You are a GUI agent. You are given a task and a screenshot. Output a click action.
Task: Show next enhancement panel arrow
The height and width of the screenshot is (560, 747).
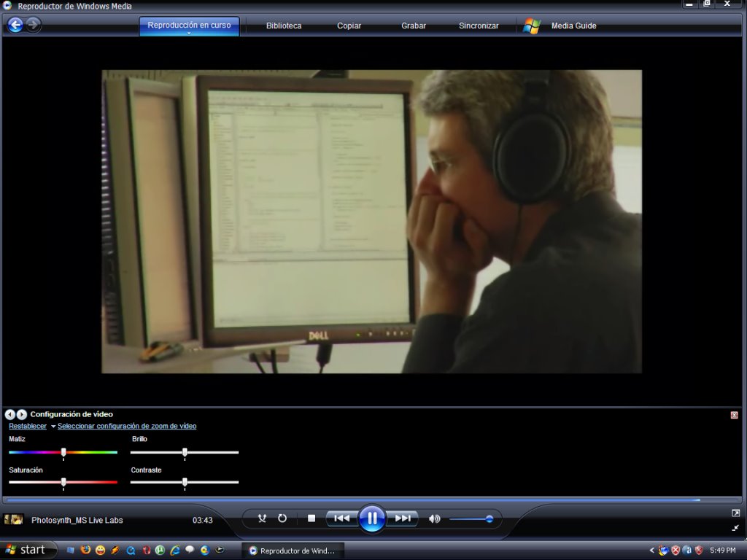pyautogui.click(x=21, y=414)
